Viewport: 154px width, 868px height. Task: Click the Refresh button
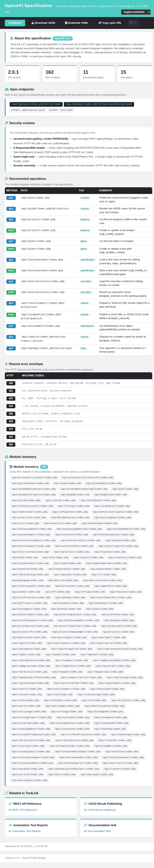click(x=15, y=23)
